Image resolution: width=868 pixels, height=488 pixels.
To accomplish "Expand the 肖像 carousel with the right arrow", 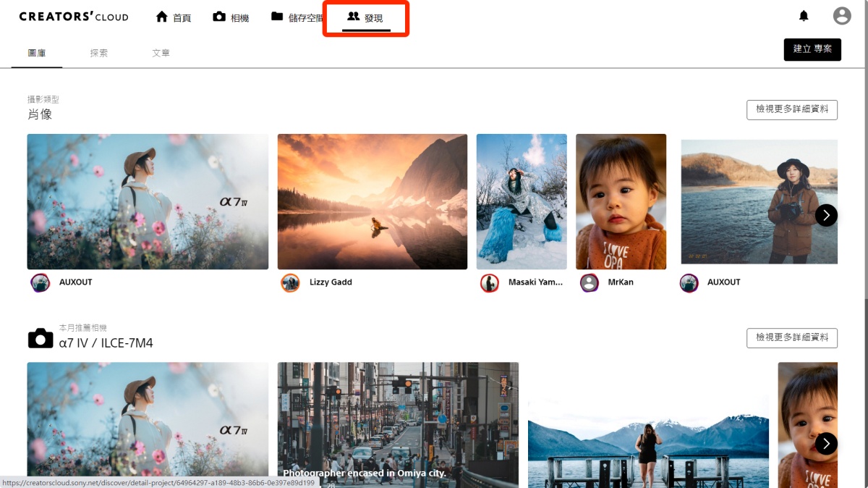I will (826, 215).
